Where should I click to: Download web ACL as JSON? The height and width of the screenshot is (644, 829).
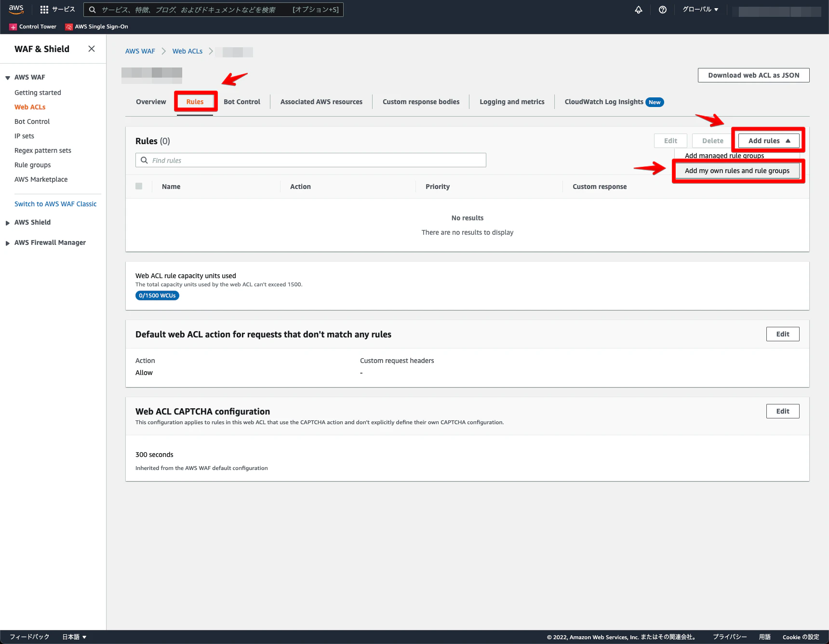(753, 75)
